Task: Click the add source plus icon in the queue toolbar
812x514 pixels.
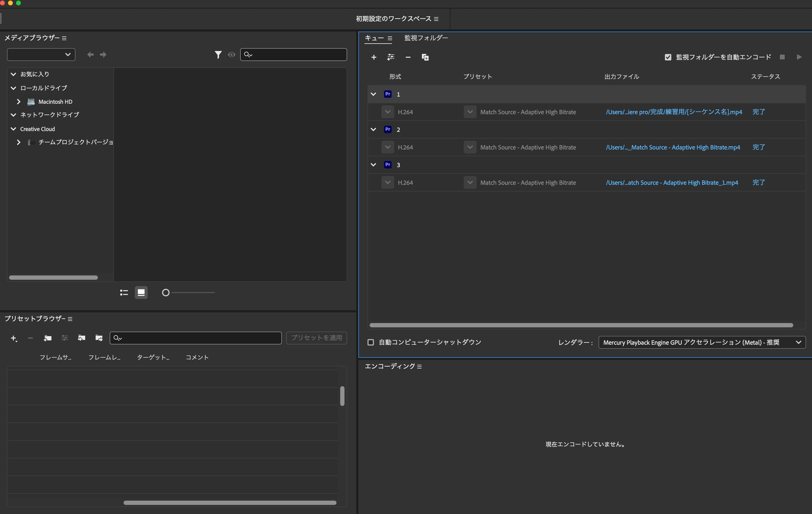Action: click(x=374, y=57)
